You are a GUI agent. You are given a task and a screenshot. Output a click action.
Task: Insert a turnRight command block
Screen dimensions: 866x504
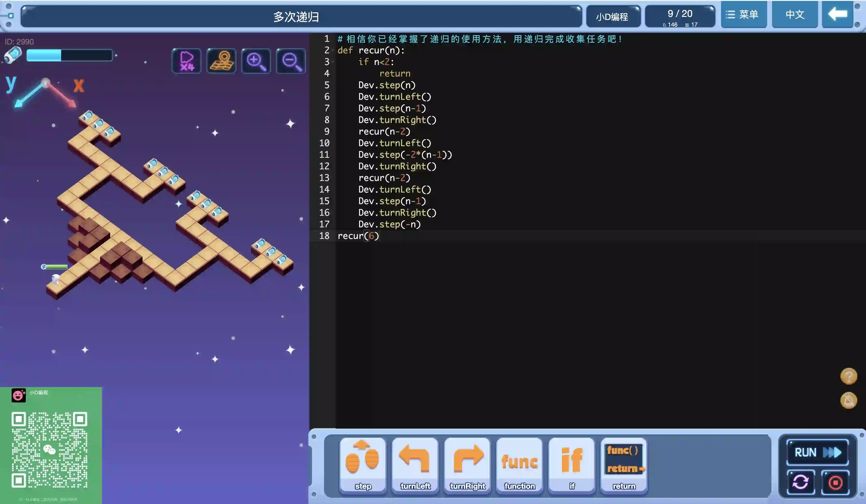click(x=467, y=464)
